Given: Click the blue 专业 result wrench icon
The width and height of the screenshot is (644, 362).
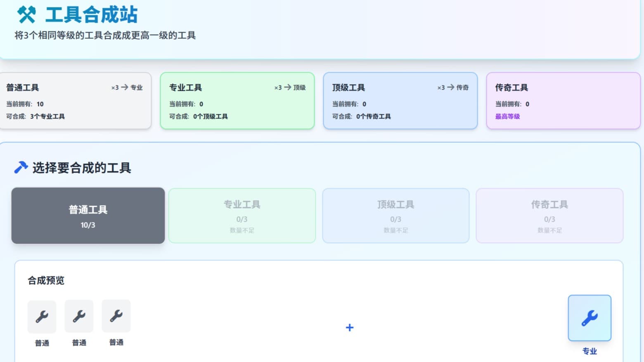Looking at the screenshot, I should tap(590, 318).
